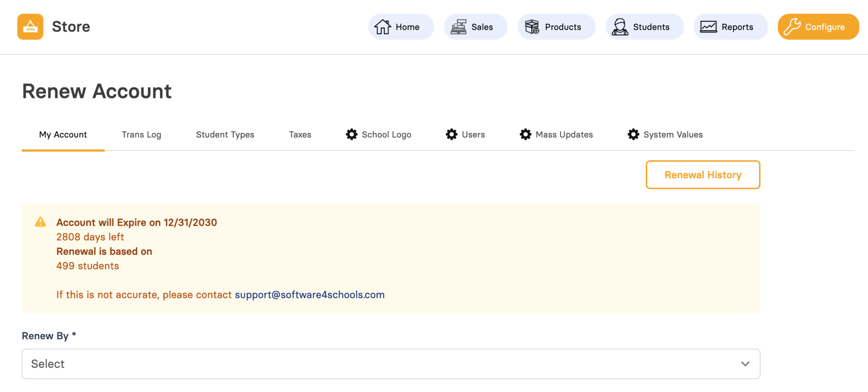Click the box icon for Products
Image resolution: width=868 pixels, height=392 pixels.
[532, 27]
